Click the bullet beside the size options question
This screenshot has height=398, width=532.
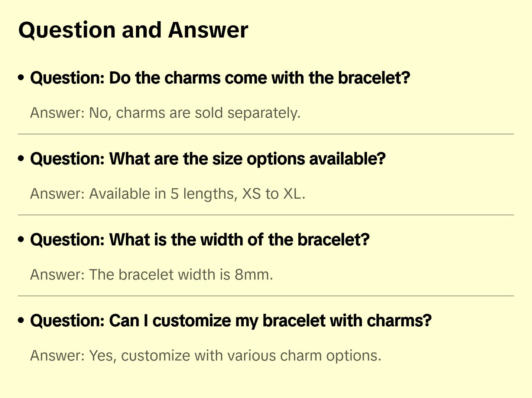[x=21, y=159]
